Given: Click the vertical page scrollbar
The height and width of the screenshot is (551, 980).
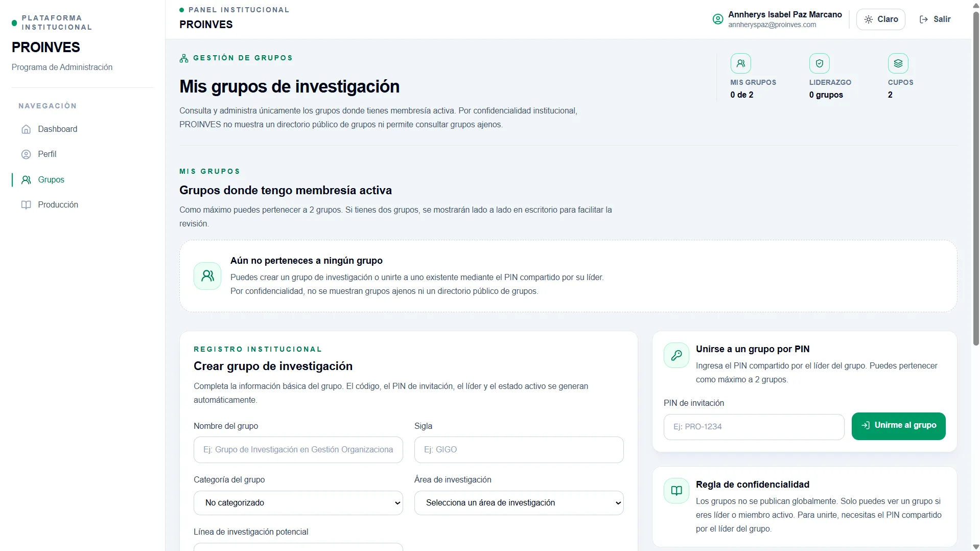Looking at the screenshot, I should click(976, 178).
